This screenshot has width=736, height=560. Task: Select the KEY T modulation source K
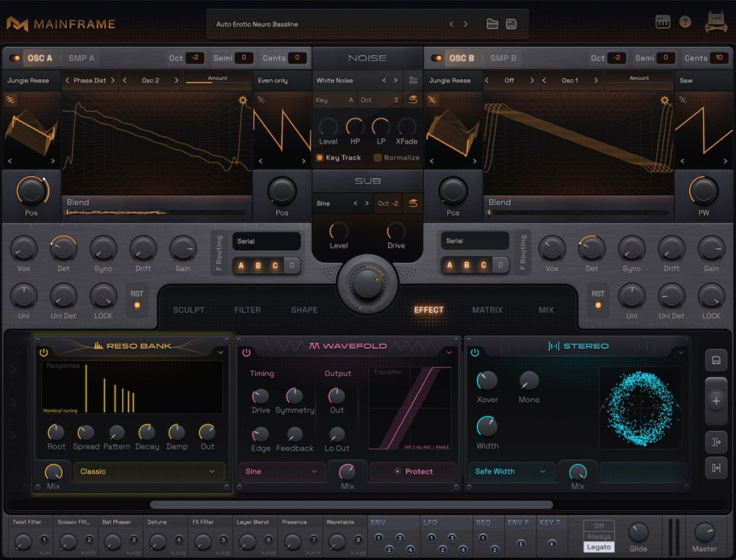[x=552, y=543]
